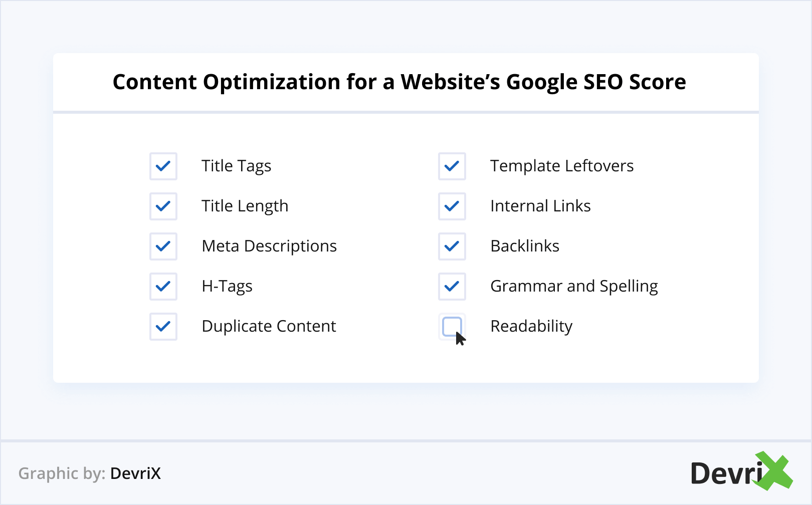Click the Duplicate Content label

pyautogui.click(x=269, y=327)
